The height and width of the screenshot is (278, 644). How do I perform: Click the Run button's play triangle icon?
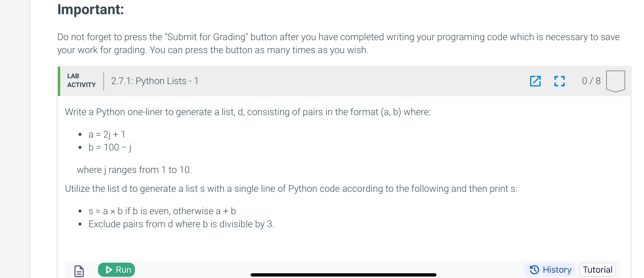109,269
